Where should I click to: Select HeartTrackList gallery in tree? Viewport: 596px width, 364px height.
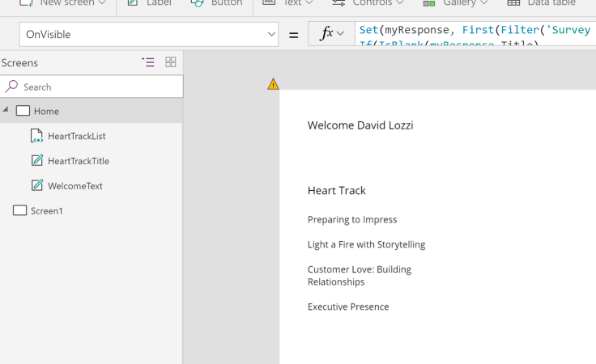[76, 136]
